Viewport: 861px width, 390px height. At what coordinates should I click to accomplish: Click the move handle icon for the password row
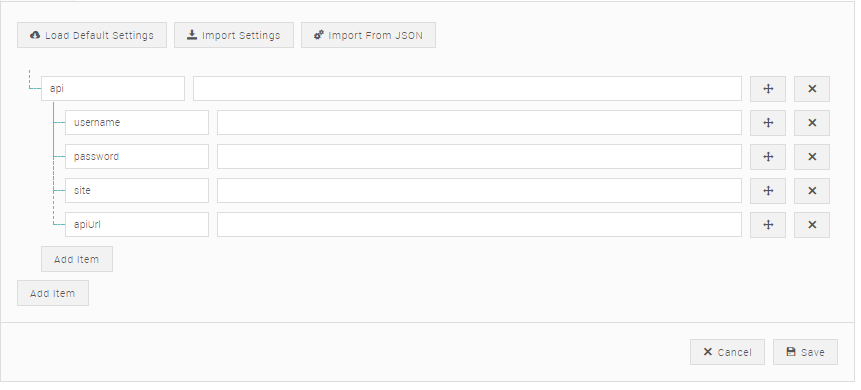point(768,157)
